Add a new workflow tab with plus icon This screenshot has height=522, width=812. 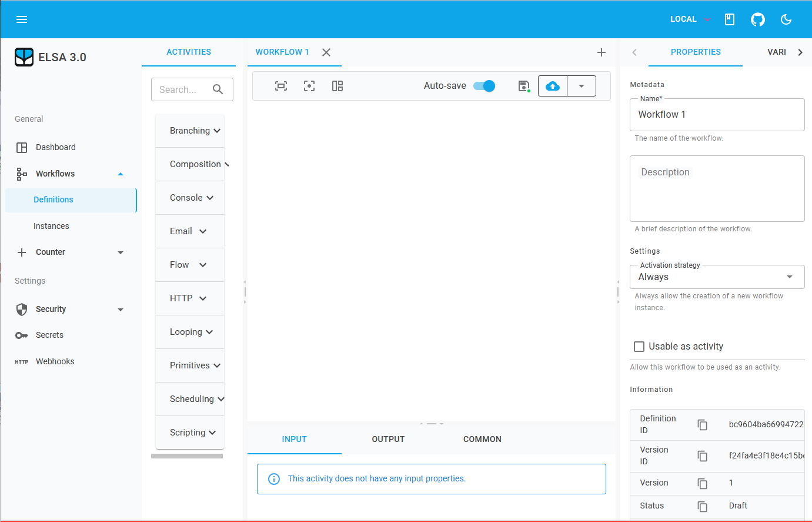(602, 52)
